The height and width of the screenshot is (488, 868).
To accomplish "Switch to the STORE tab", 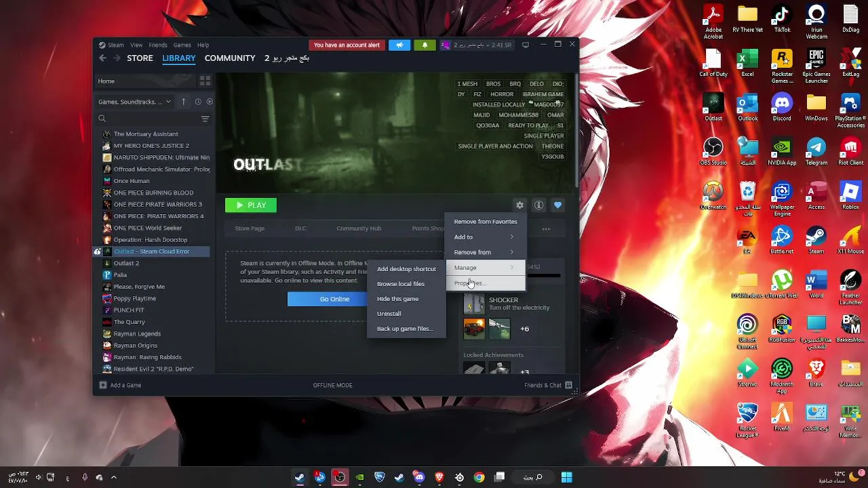I will point(140,58).
